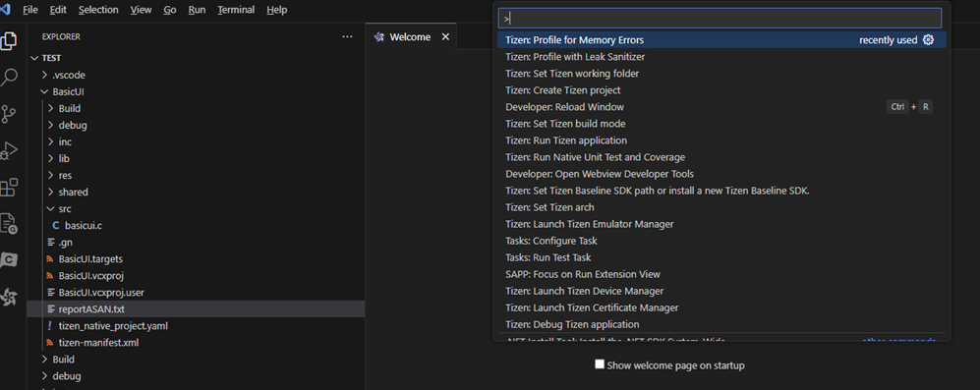Image resolution: width=980 pixels, height=390 pixels.
Task: Select Tizen: Profile with Leak Sanitizer
Action: 721,57
